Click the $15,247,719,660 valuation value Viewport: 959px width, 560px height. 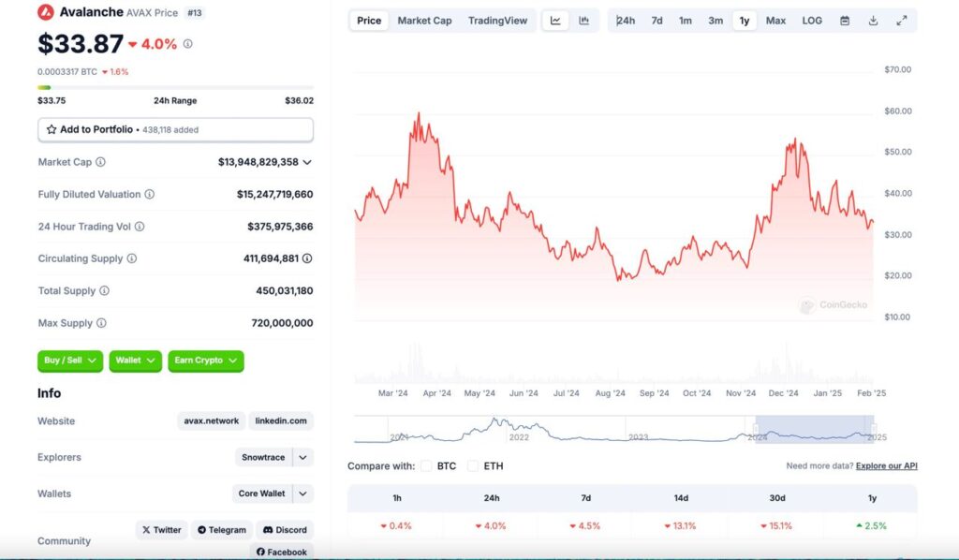[274, 195]
